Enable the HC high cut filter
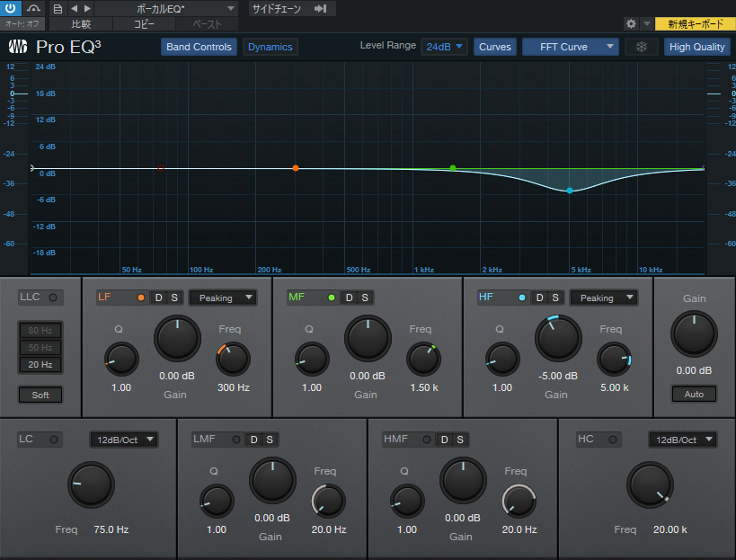This screenshot has width=736, height=560. [613, 440]
